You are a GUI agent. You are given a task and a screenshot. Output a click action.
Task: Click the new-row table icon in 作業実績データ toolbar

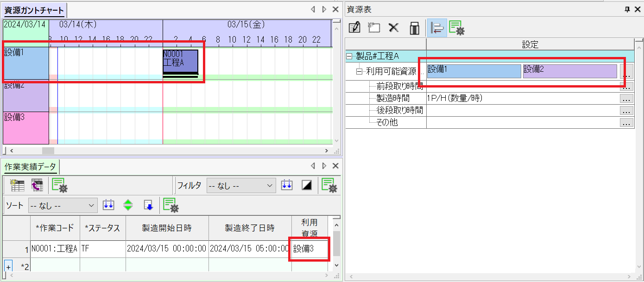(17, 186)
